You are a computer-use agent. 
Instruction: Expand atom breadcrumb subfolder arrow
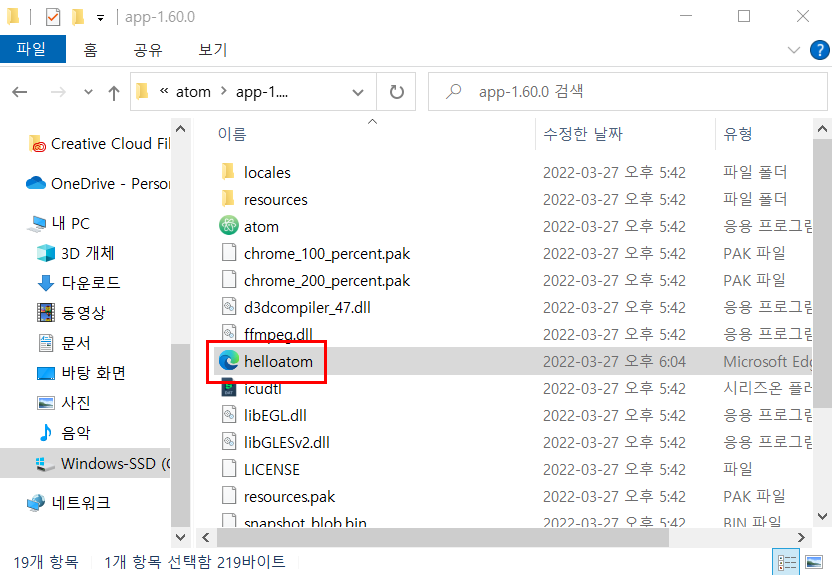224,91
